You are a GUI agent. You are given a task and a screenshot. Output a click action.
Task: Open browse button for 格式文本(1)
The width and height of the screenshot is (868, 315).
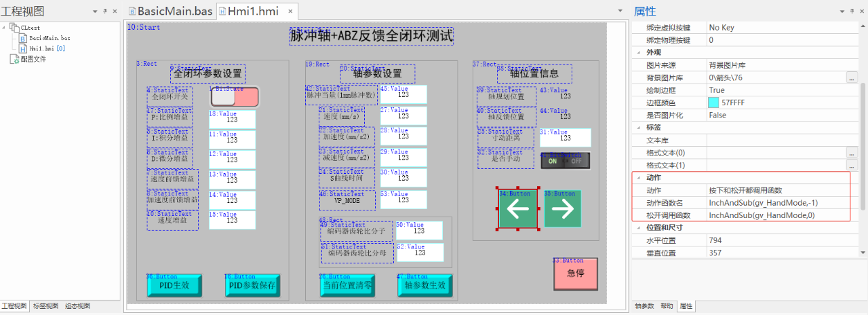tap(852, 165)
